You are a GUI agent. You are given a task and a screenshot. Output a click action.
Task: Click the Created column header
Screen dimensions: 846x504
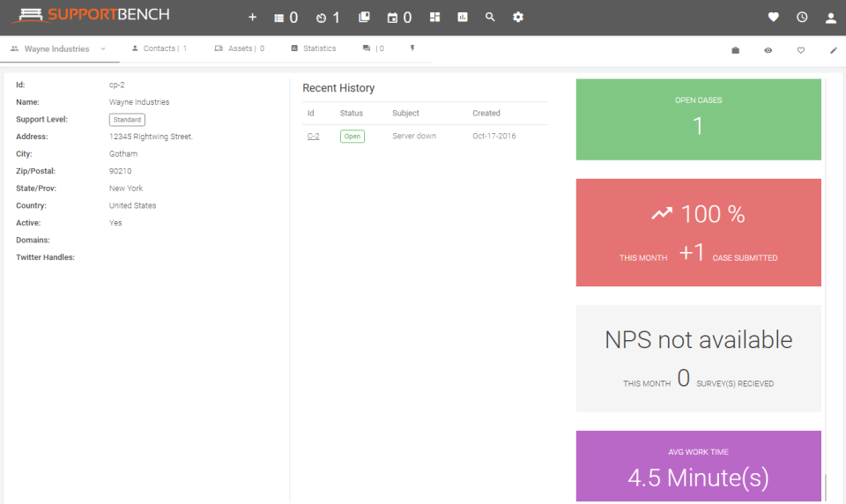coord(486,113)
